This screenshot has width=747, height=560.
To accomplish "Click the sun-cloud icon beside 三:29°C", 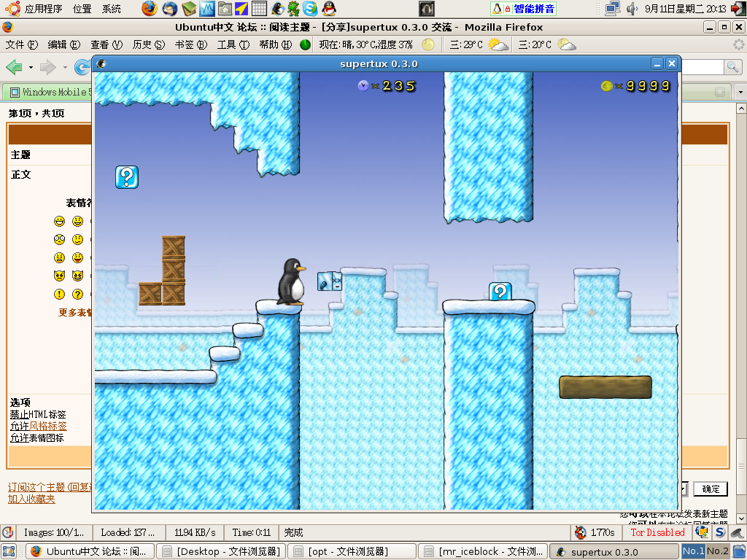I will pos(498,44).
